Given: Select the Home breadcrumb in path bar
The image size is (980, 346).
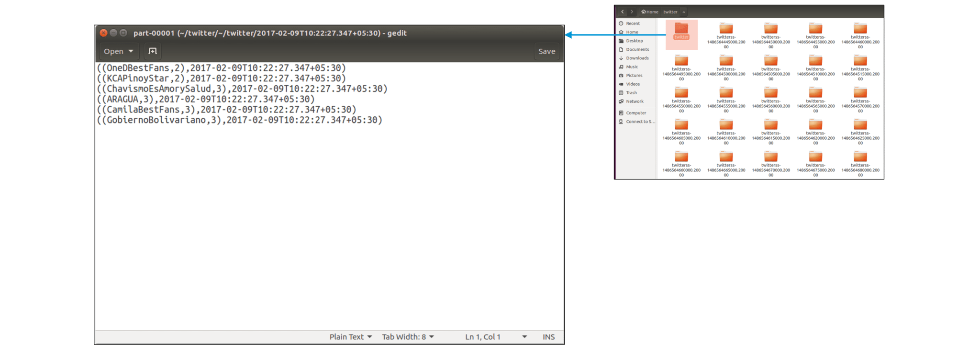Looking at the screenshot, I should click(650, 12).
